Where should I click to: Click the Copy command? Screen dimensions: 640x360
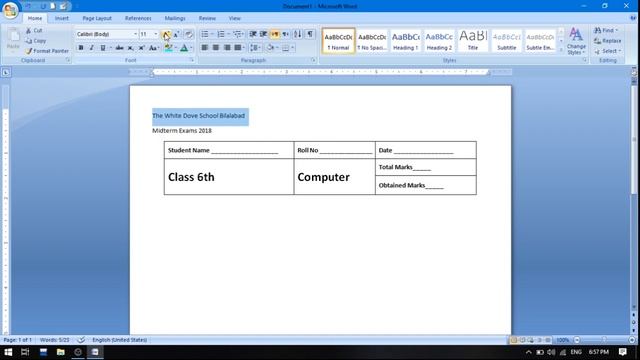click(x=36, y=41)
